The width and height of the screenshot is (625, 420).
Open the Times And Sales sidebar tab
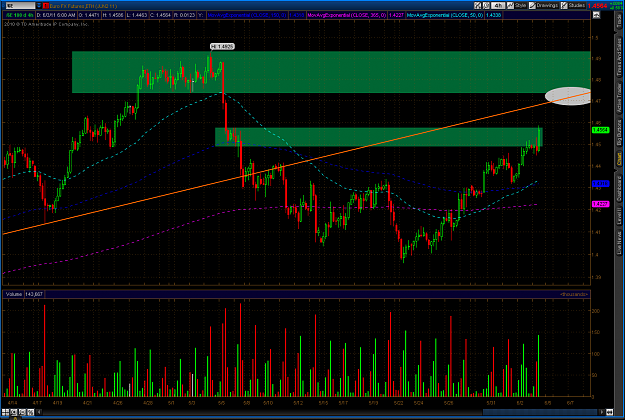pos(619,57)
